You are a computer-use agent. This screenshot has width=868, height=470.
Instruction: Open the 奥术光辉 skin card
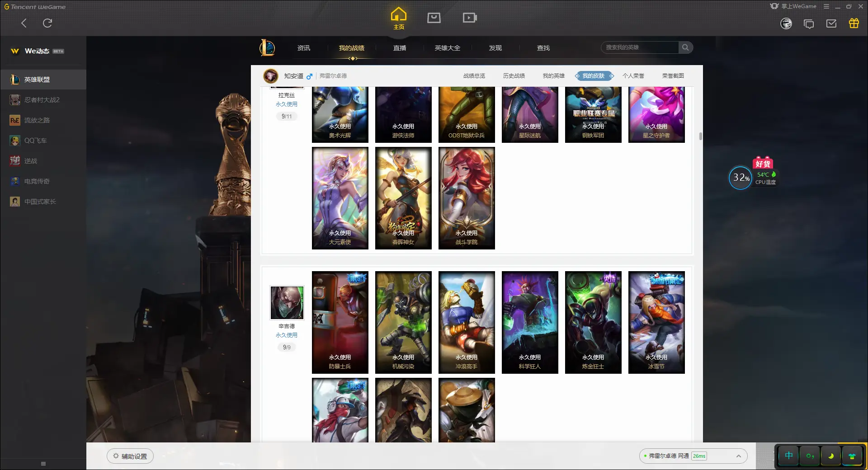[340, 115]
